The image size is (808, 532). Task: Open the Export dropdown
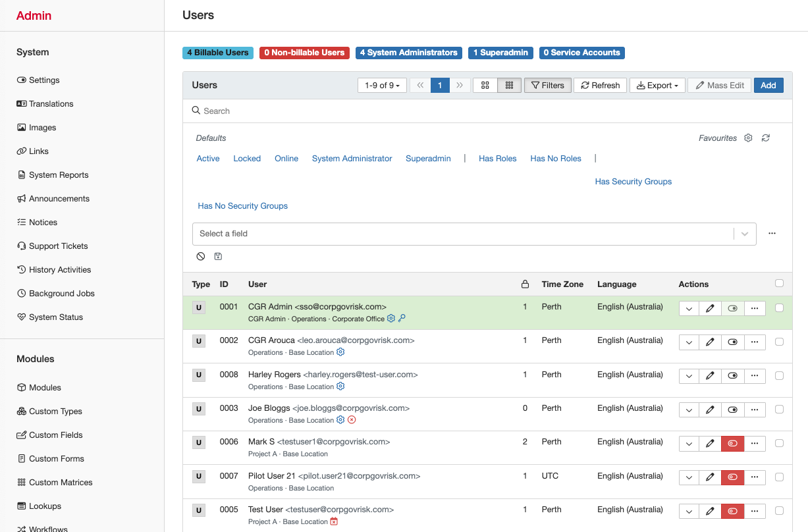tap(657, 86)
